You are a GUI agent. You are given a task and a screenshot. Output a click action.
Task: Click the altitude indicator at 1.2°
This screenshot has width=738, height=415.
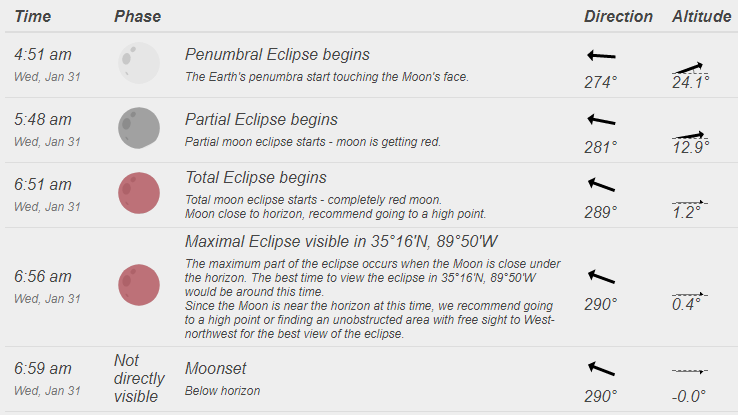(690, 203)
